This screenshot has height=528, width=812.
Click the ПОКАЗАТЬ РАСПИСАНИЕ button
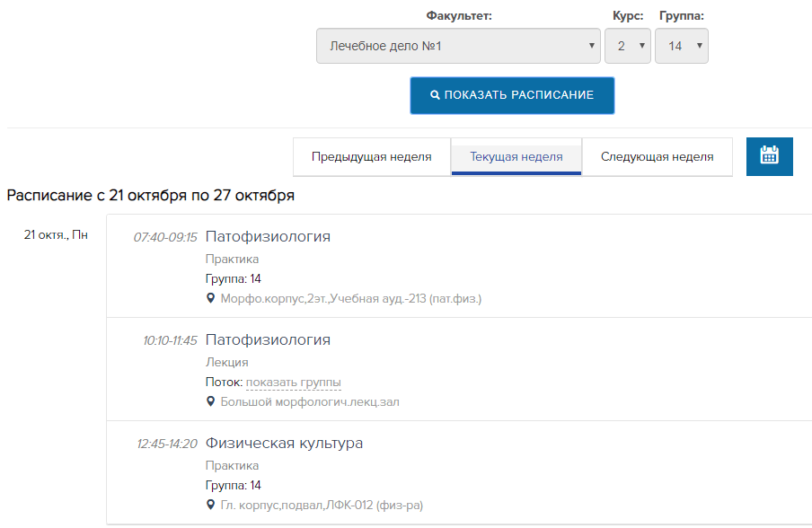click(x=512, y=95)
